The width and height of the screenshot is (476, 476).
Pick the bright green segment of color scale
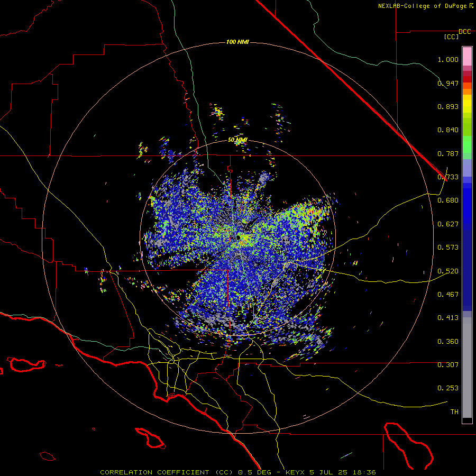tap(467, 144)
